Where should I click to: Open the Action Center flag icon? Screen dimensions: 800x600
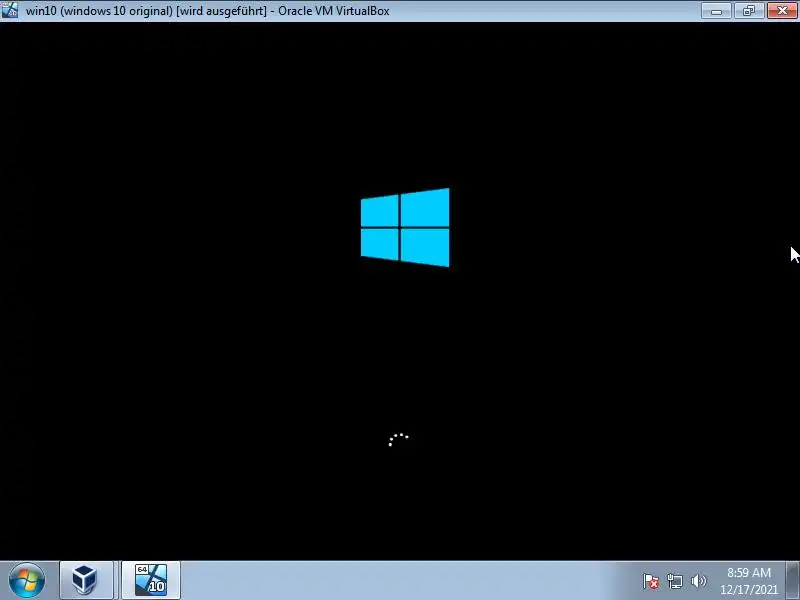pos(651,581)
